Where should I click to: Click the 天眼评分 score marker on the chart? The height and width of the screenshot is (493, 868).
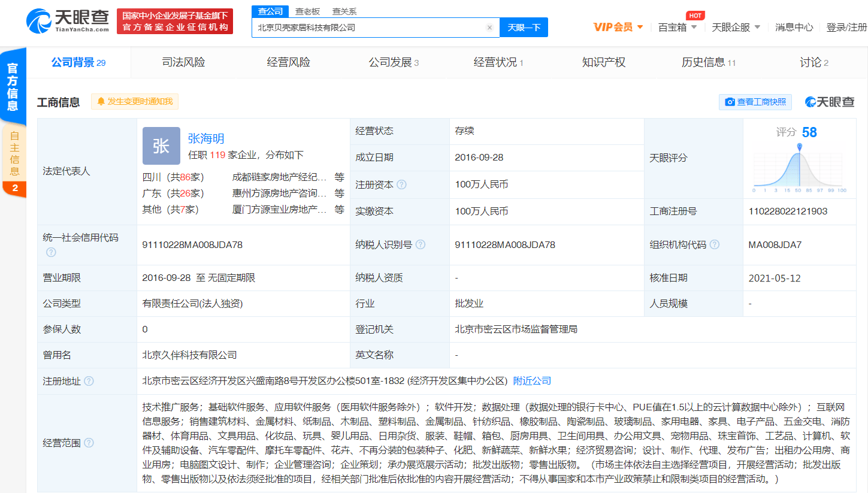(x=799, y=146)
